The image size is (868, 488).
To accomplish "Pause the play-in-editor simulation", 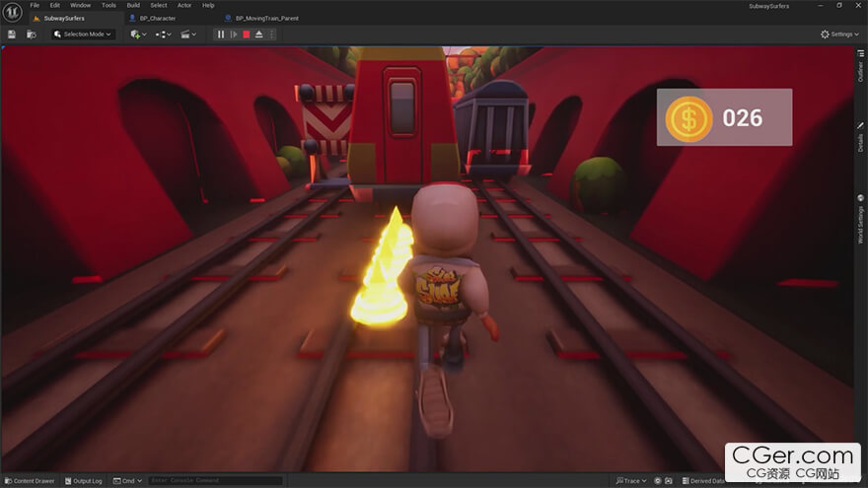I will click(x=221, y=35).
